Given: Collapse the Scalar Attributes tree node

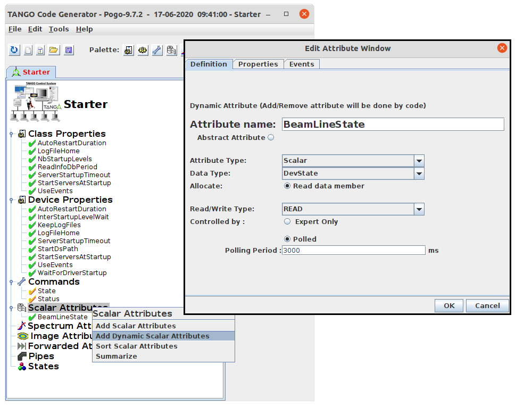Looking at the screenshot, I should [11, 308].
